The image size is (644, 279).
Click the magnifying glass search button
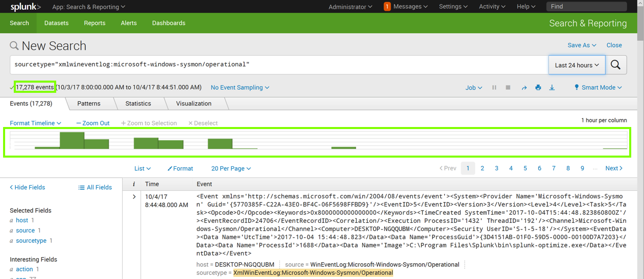click(x=615, y=65)
